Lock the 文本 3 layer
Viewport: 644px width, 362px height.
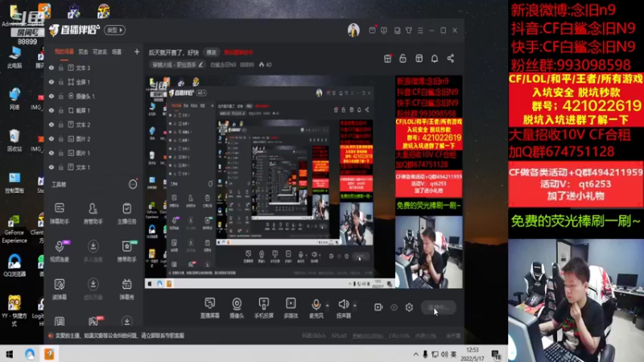point(61,68)
